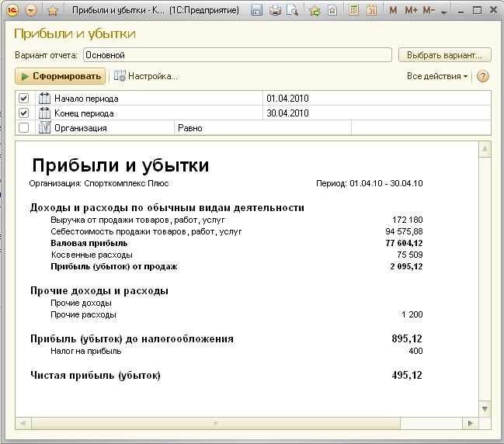Click the Налог на прибыль line

86,351
